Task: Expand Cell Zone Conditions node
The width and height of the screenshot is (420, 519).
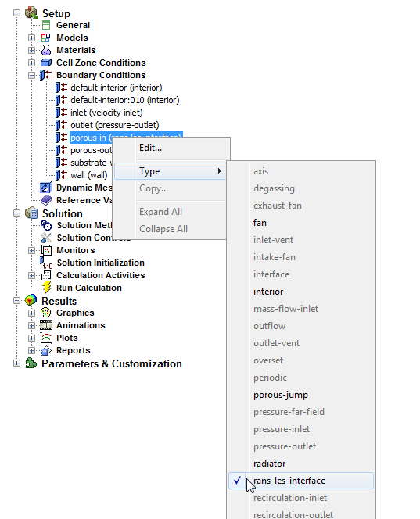Action: [x=31, y=63]
